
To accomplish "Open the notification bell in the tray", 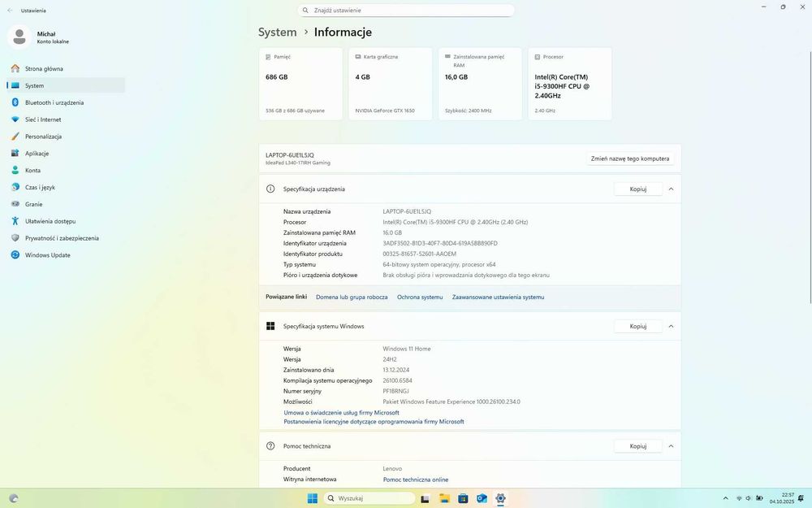I will (x=801, y=498).
